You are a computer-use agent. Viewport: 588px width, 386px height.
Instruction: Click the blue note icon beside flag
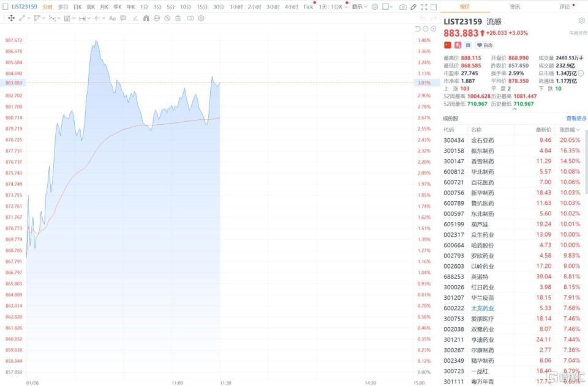[x=468, y=45]
